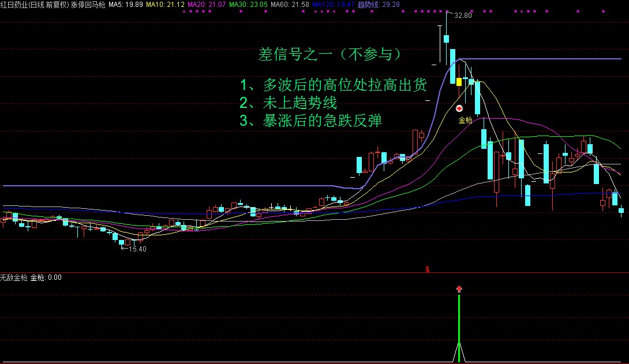This screenshot has width=629, height=364.
Task: Select the yellow candlestick near the peak
Action: [x=459, y=82]
